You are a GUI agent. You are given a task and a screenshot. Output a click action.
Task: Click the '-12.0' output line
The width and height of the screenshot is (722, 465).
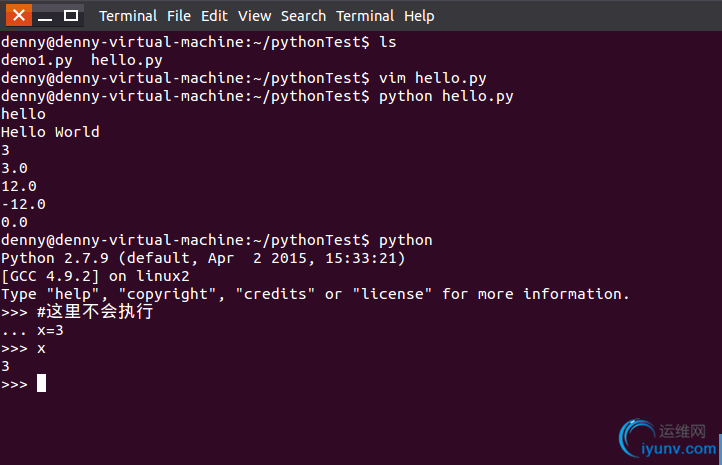point(23,204)
